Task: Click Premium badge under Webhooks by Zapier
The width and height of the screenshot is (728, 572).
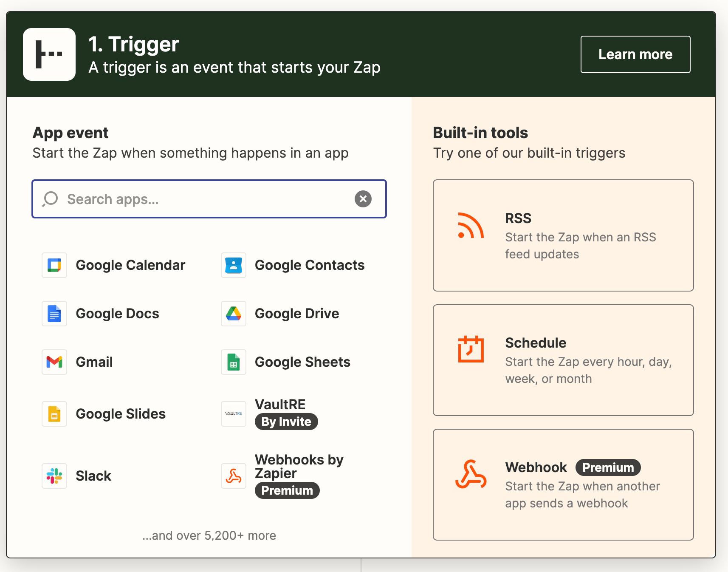Action: pos(287,490)
